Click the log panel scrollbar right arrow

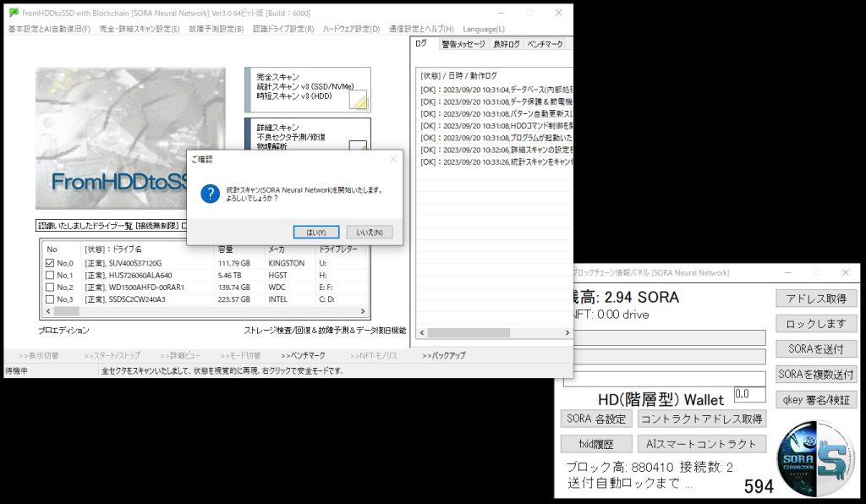[567, 333]
